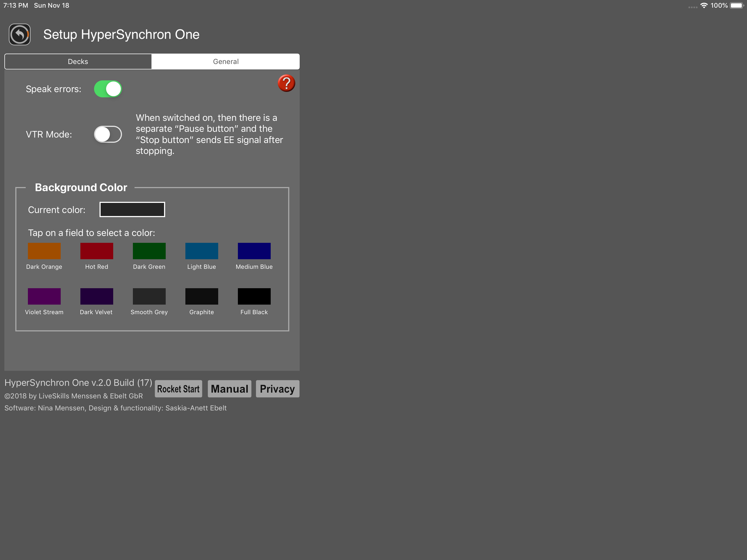The width and height of the screenshot is (747, 560).
Task: Switch to the Decks tab
Action: (78, 62)
